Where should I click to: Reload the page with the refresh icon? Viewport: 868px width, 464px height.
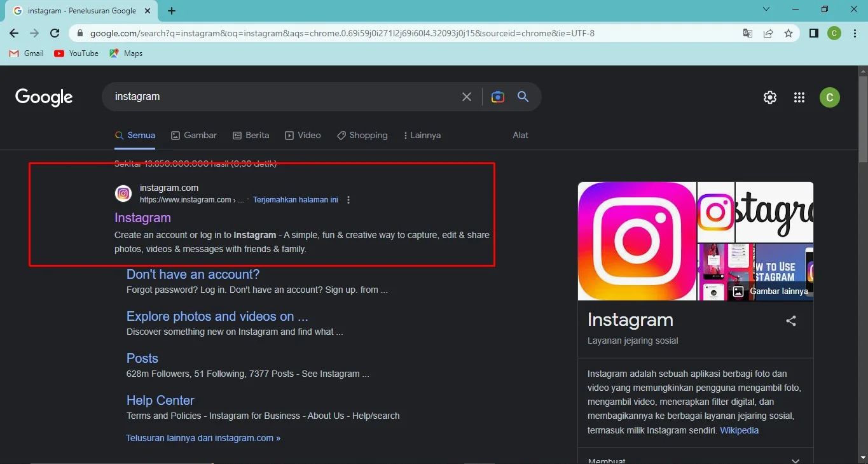(x=55, y=33)
